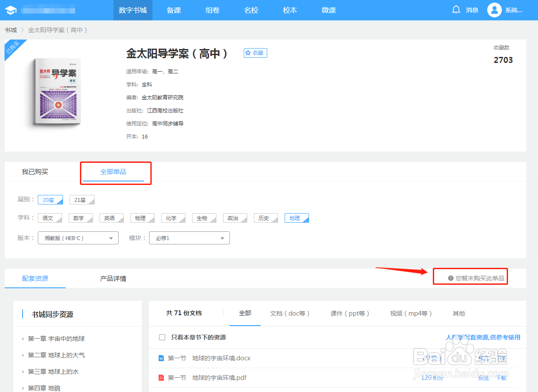Click the PDF icon of 地球的宇宙环境.pdf
The image size is (538, 392).
161,378
